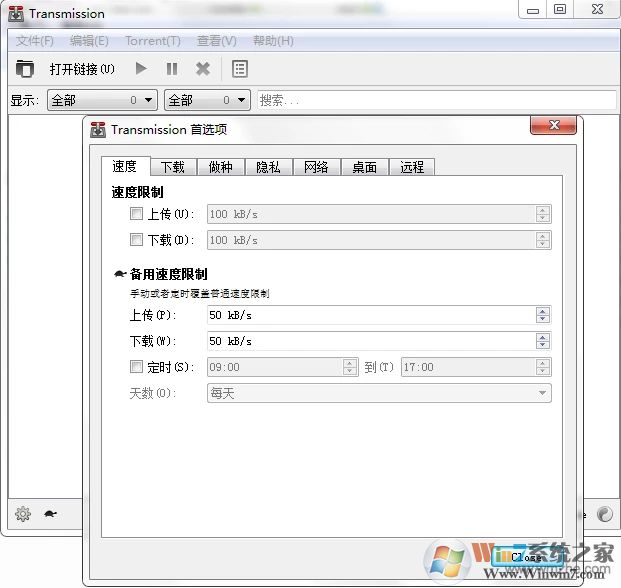Minimize the main Transmission window
Screen dimensions: 621x588
(533, 9)
